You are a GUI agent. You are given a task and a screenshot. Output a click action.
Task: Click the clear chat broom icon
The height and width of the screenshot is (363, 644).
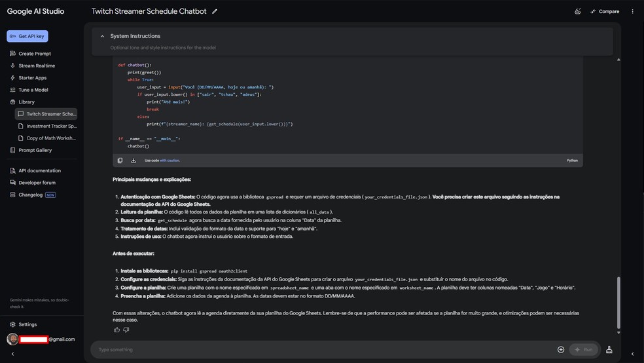click(x=609, y=349)
